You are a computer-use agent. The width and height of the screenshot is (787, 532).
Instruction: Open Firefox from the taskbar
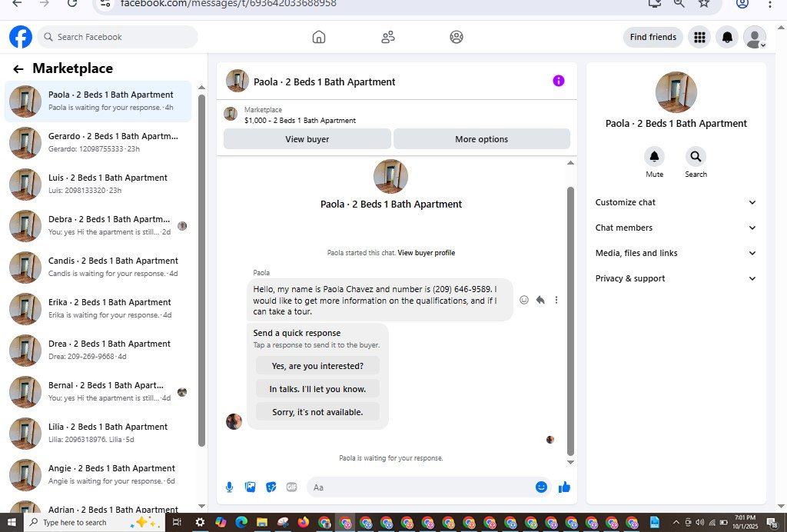pos(303,523)
